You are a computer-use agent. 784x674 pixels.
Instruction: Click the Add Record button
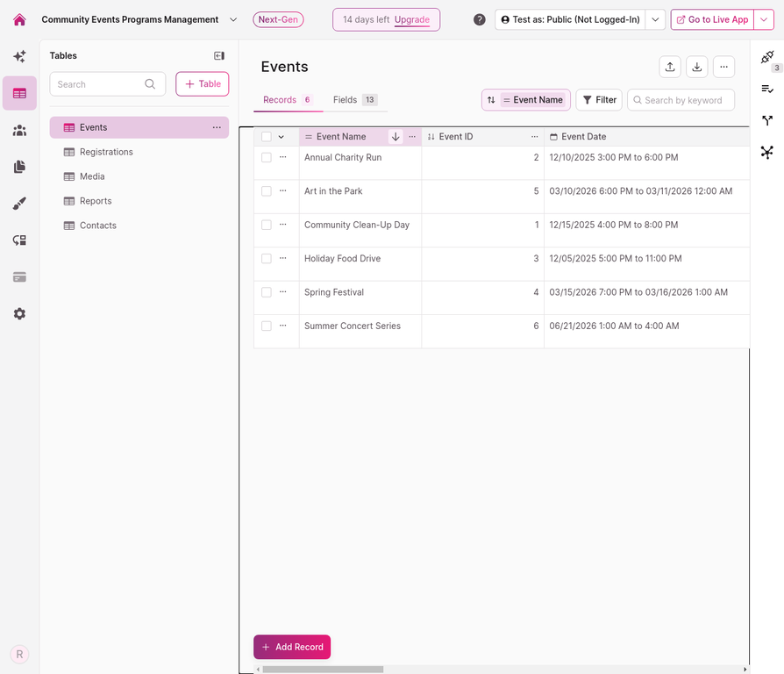[x=292, y=647]
